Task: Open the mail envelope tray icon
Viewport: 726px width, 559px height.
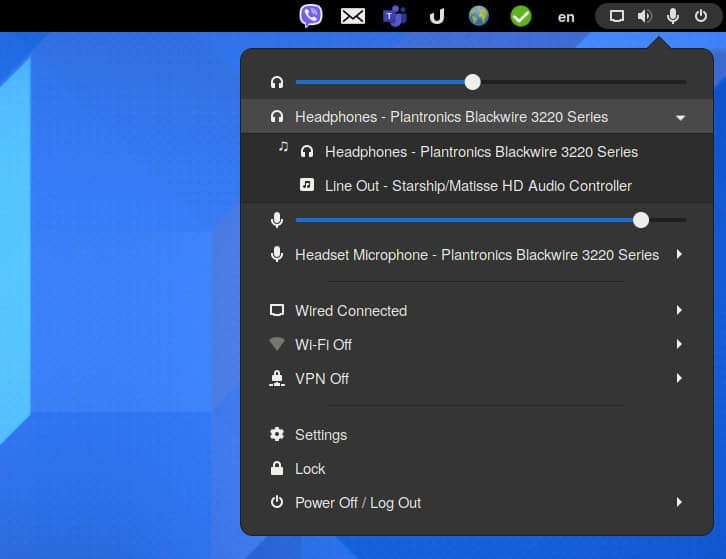Action: (353, 17)
